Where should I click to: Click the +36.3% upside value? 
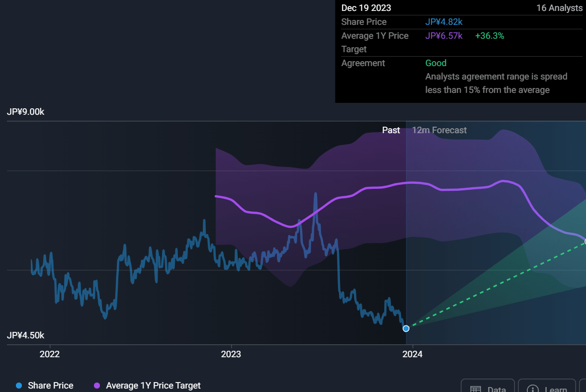point(490,35)
